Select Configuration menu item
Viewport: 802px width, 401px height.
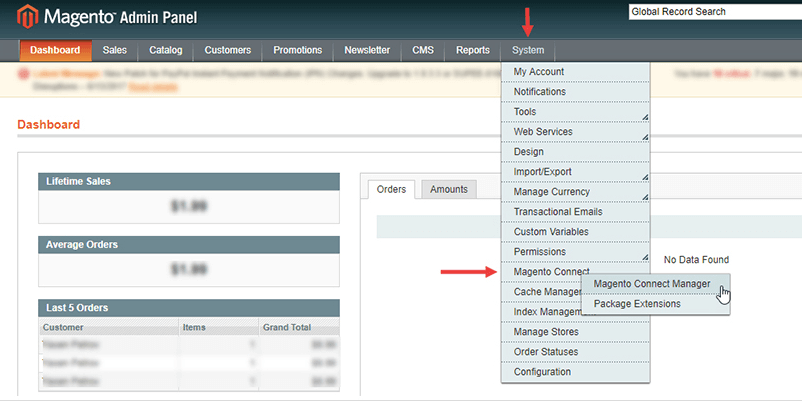coord(575,372)
